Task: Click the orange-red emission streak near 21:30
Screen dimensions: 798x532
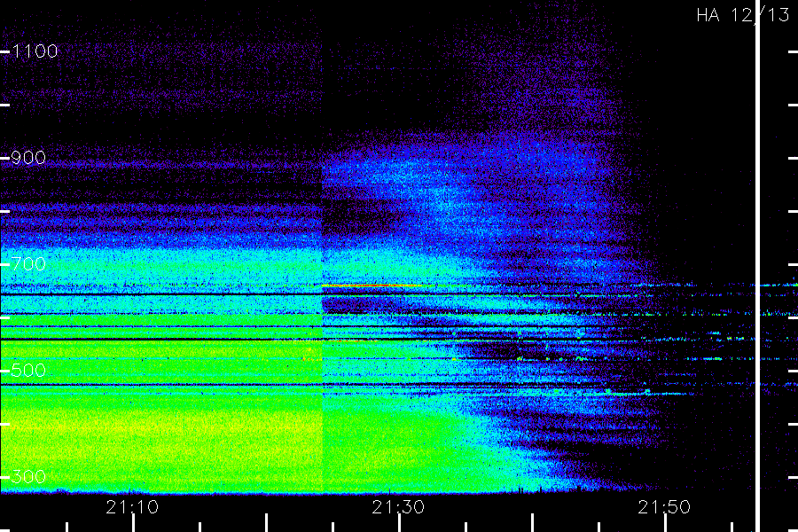Action: tap(374, 286)
